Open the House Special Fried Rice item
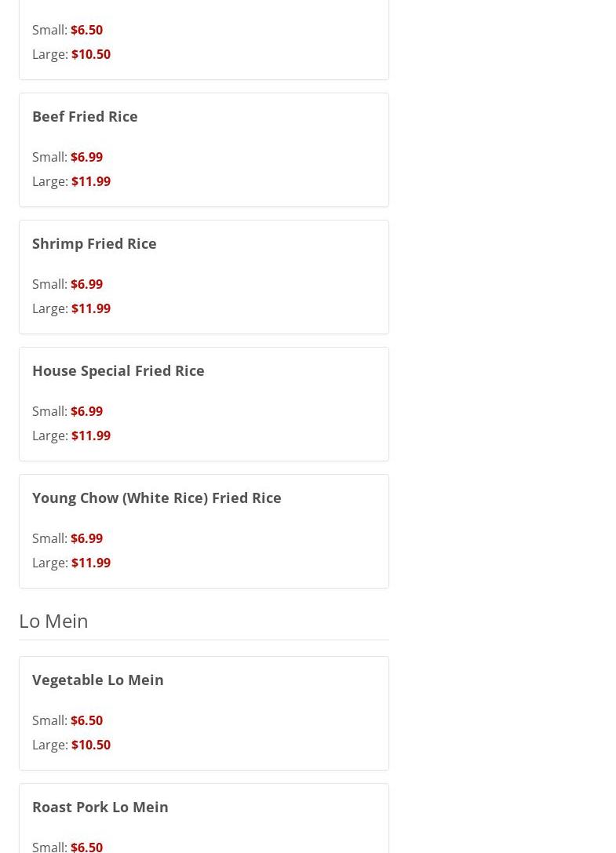The image size is (616, 853). 118,370
